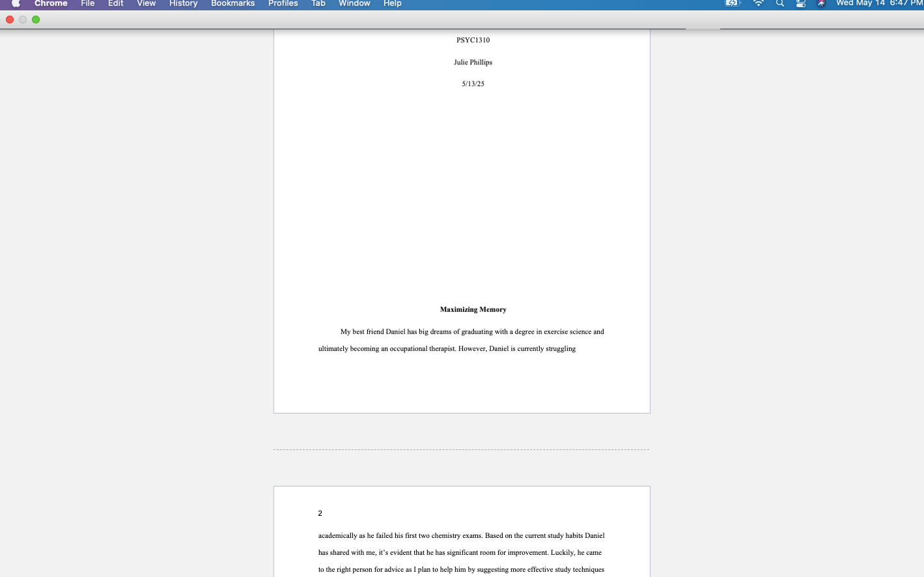Click page number 2
This screenshot has height=577, width=924.
[320, 513]
